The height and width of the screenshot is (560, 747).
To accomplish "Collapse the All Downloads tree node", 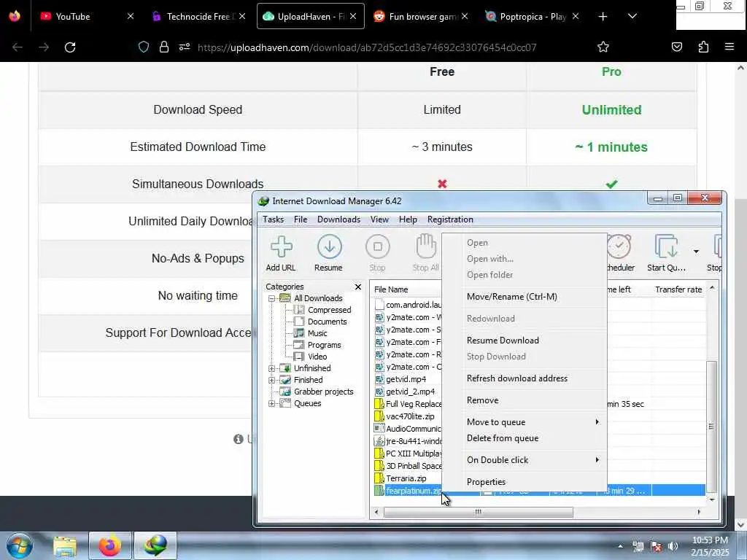I will tap(271, 298).
